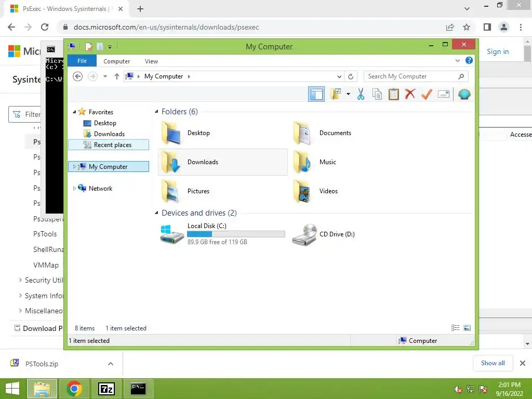Bookmark this page with the star icon

click(x=467, y=27)
